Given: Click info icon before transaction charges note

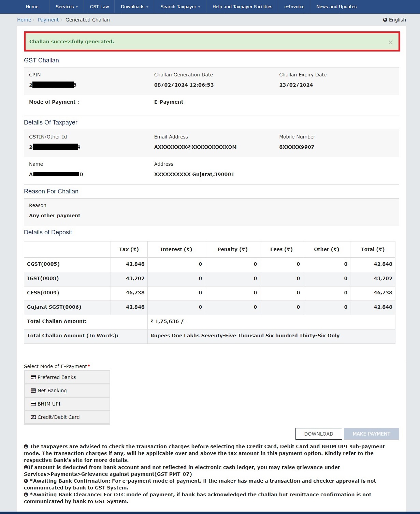Looking at the screenshot, I should tap(26, 446).
